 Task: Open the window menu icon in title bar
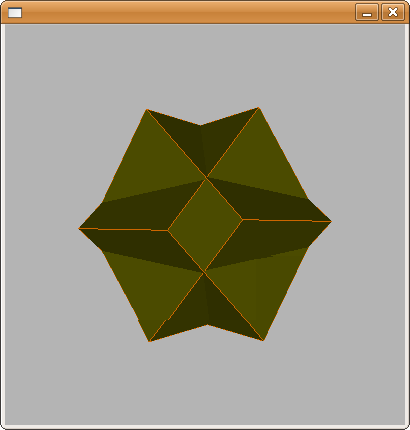click(x=15, y=13)
